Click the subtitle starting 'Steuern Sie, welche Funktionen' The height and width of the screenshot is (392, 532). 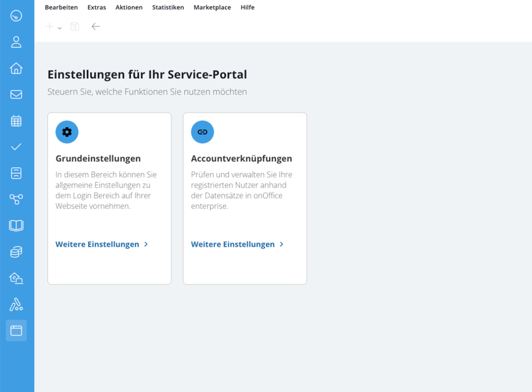coord(147,92)
